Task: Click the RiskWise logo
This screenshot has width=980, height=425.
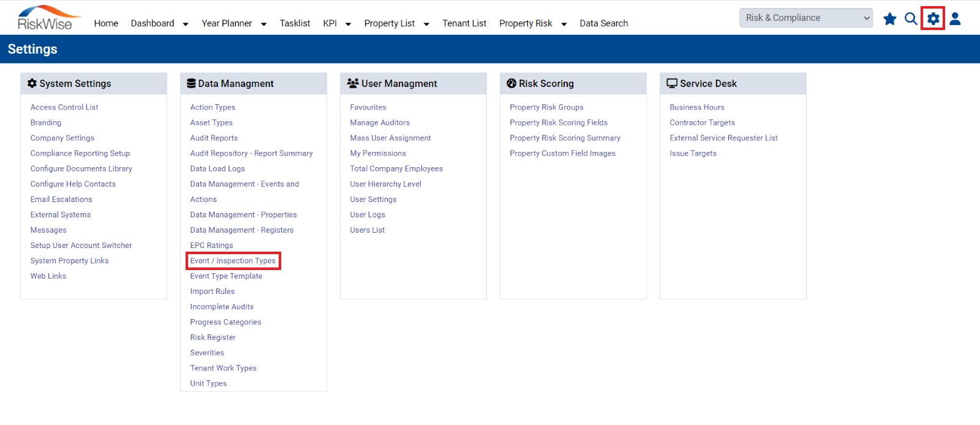Action: tap(48, 18)
